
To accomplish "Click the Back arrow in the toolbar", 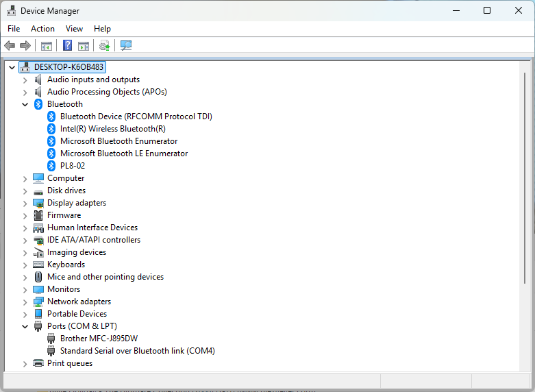I will point(10,46).
